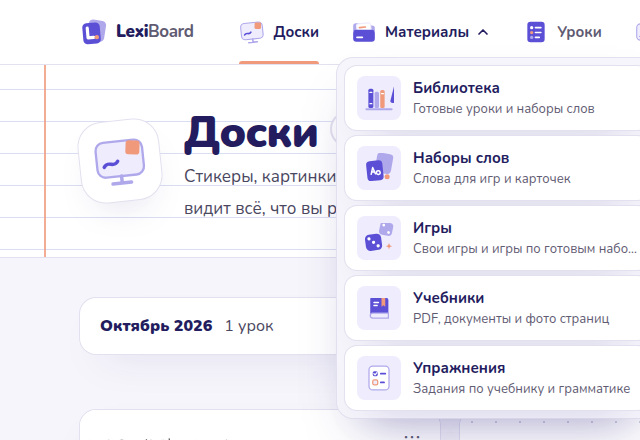The image size is (640, 440).
Task: Click the Учебники book icon
Action: 379,308
